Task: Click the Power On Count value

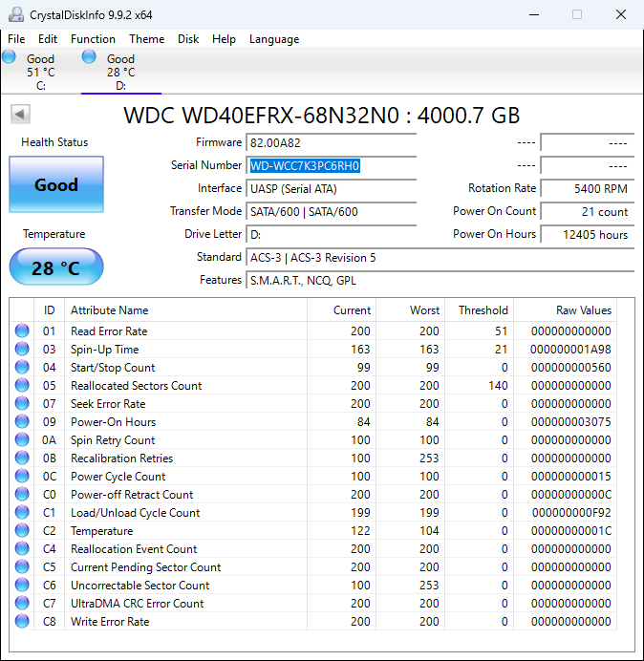Action: 588,212
